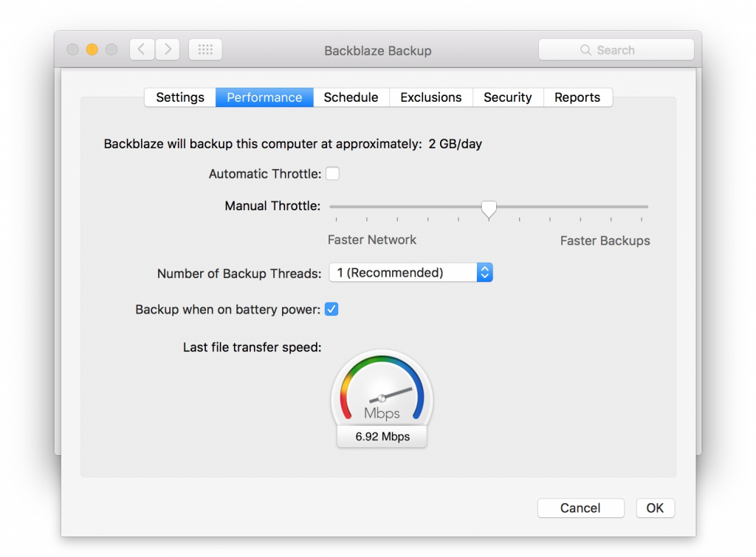756x557 pixels.
Task: Switch to the Schedule tab
Action: pos(351,97)
